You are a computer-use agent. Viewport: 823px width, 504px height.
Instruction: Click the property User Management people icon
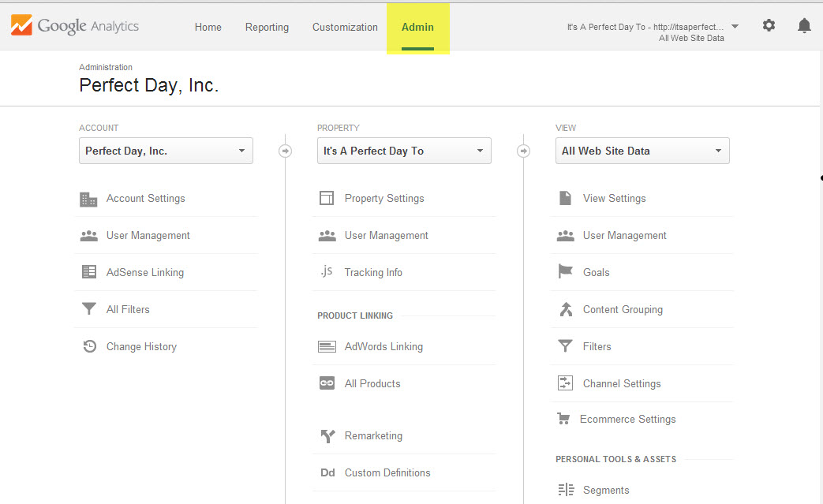327,236
